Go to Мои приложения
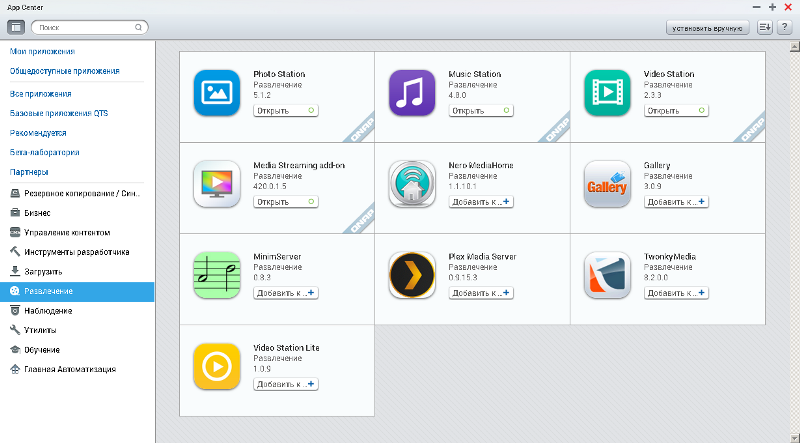This screenshot has width=800, height=443. click(x=42, y=52)
